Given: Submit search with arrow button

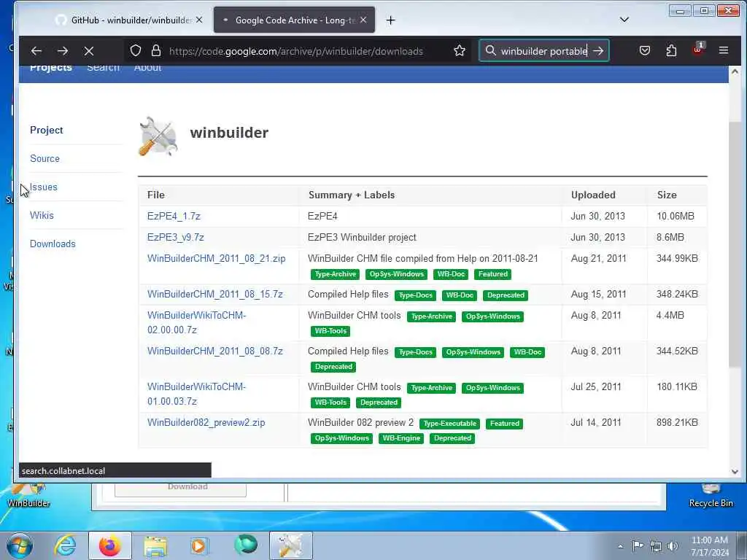Looking at the screenshot, I should 598,50.
